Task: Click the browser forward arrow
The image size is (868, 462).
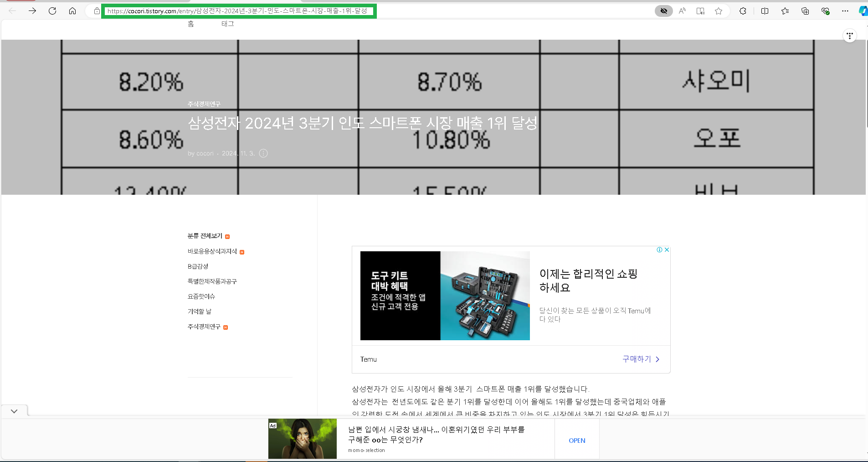Action: point(32,11)
